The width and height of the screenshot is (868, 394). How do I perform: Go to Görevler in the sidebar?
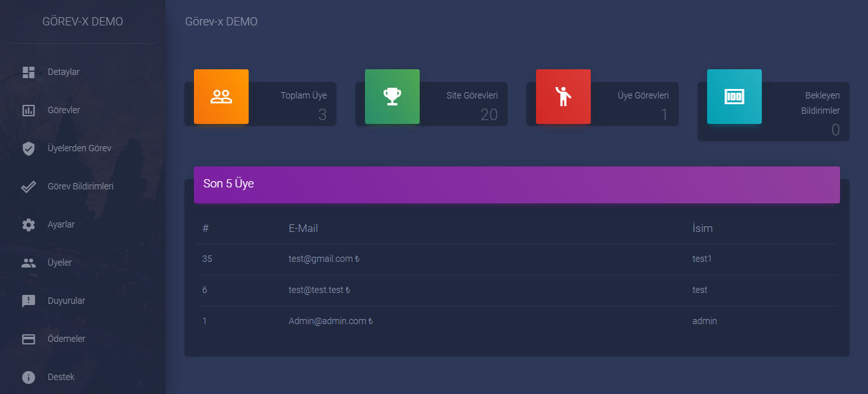pyautogui.click(x=83, y=110)
